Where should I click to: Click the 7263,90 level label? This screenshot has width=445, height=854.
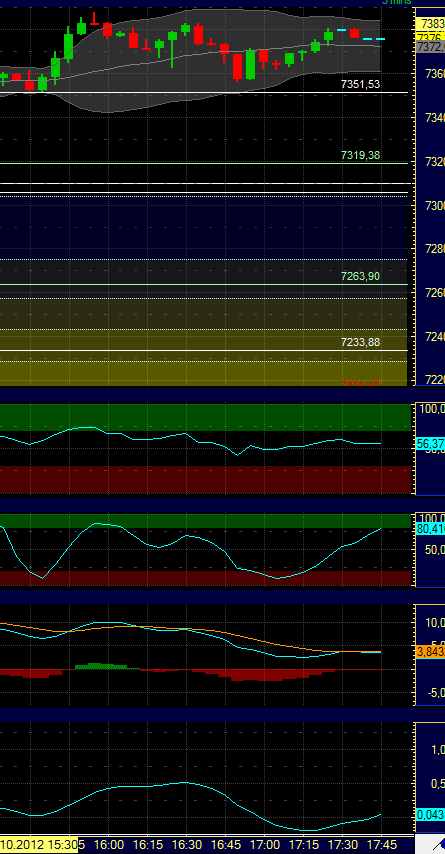(361, 276)
